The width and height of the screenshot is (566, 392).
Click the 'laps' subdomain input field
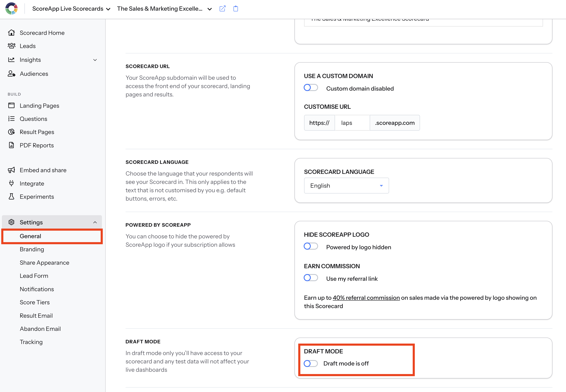352,123
